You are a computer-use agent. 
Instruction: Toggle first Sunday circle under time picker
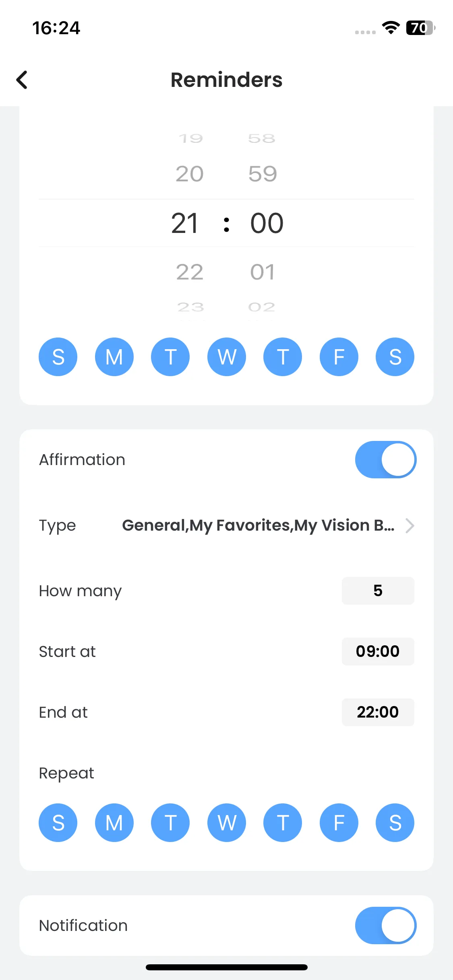click(x=58, y=357)
